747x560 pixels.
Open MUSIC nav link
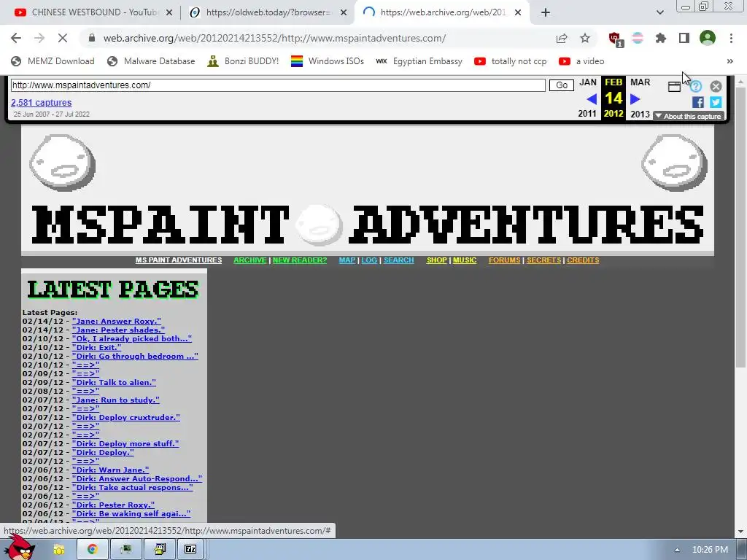point(465,260)
